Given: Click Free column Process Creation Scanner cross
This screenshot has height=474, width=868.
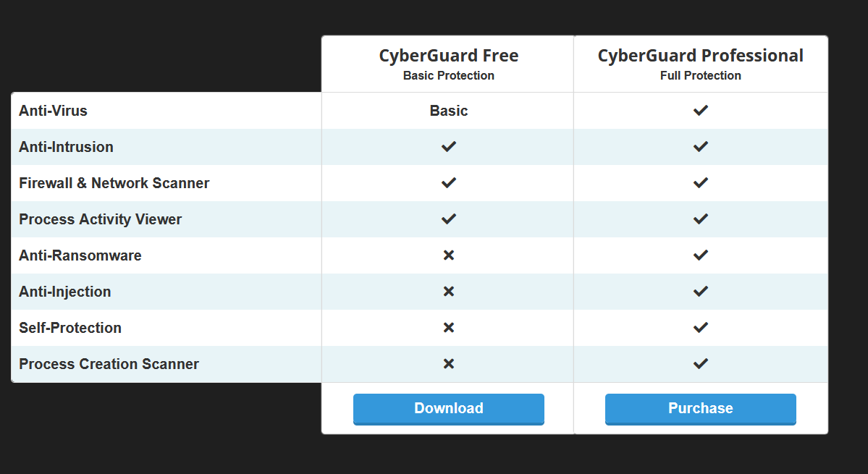Looking at the screenshot, I should click(x=449, y=364).
